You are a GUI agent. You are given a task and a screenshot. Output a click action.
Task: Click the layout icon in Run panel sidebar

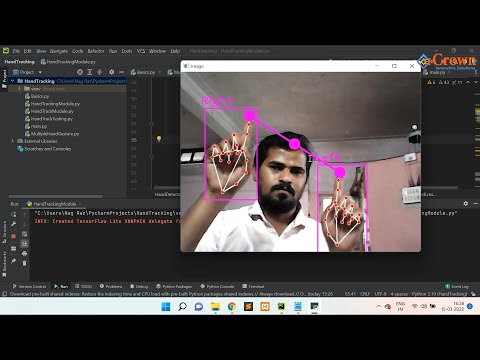13,248
